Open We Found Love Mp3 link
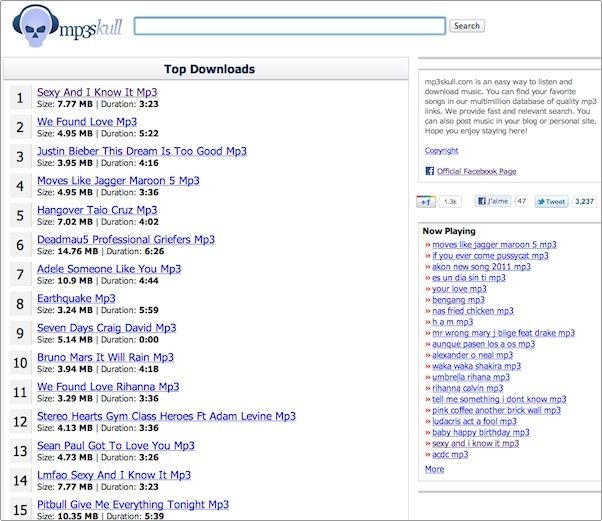 tap(87, 122)
